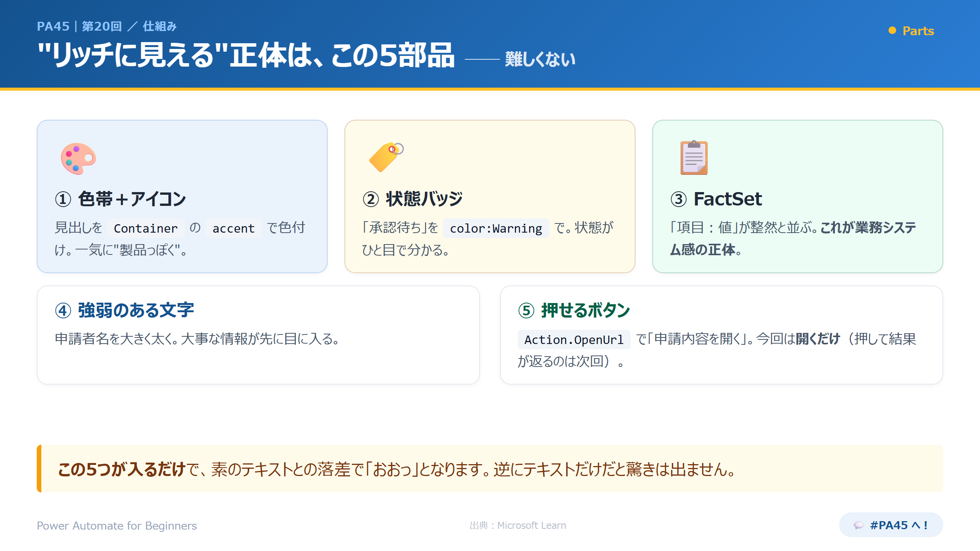
Task: Click the bold text これが業務システム感の正体
Action: coord(792,239)
